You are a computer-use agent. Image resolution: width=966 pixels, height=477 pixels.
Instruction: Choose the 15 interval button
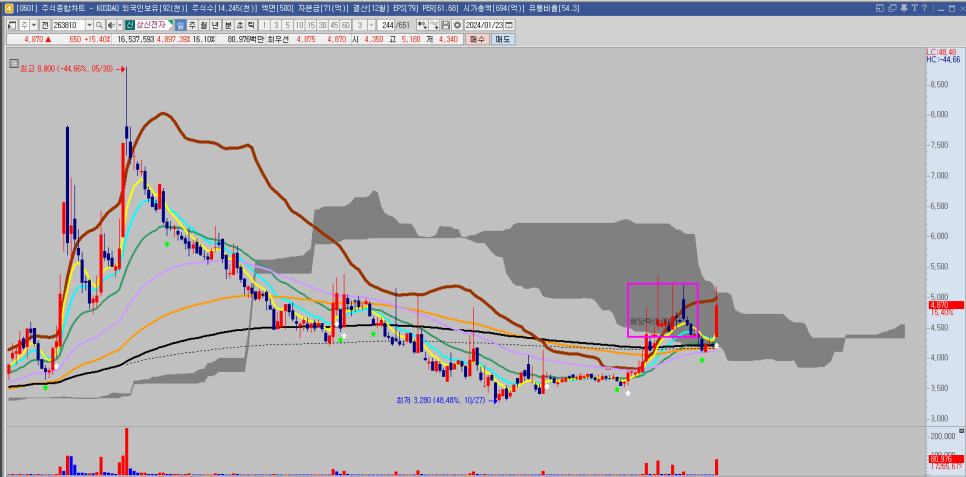point(311,25)
